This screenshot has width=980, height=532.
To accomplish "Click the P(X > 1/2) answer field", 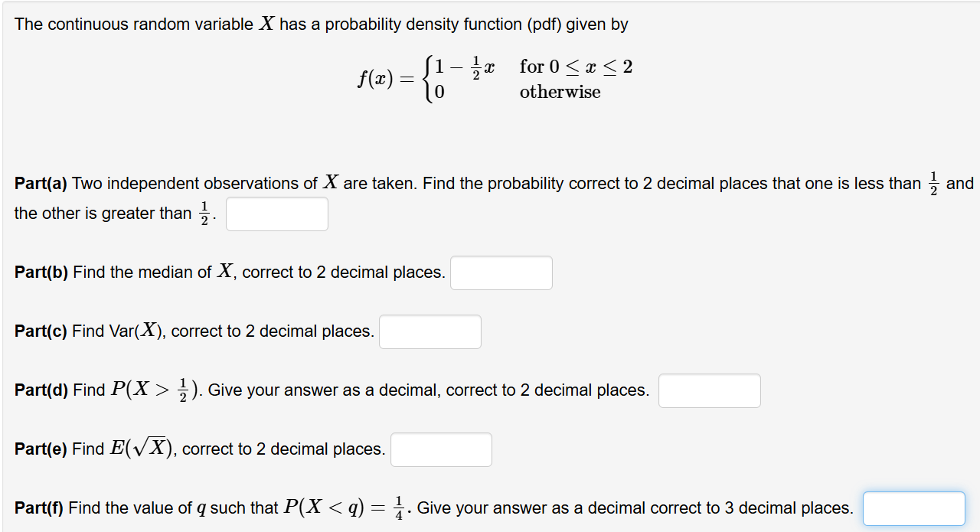I will [709, 390].
